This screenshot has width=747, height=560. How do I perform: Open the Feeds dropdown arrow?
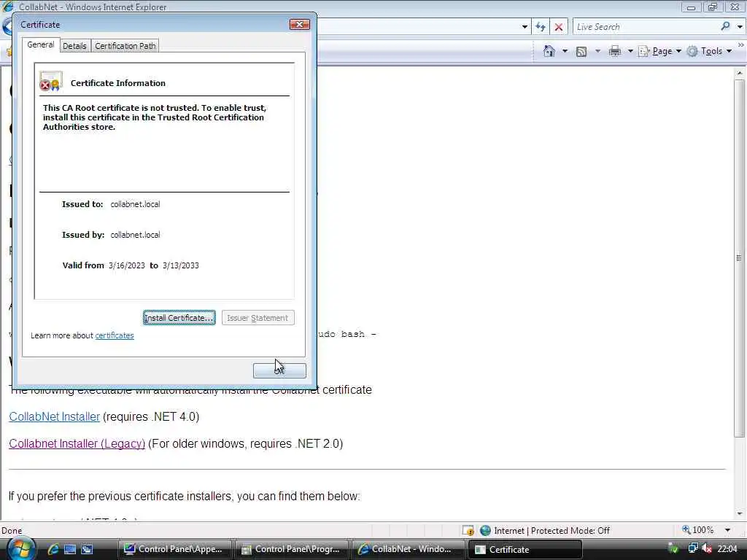point(597,51)
